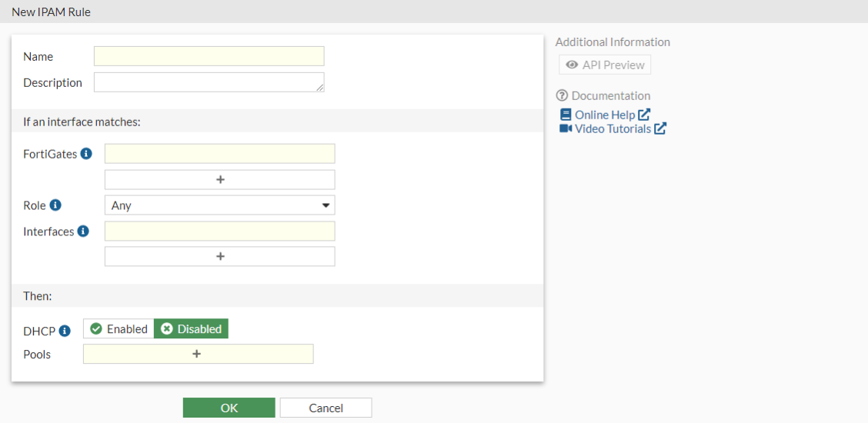Click the FortiGates info icon

click(x=86, y=154)
